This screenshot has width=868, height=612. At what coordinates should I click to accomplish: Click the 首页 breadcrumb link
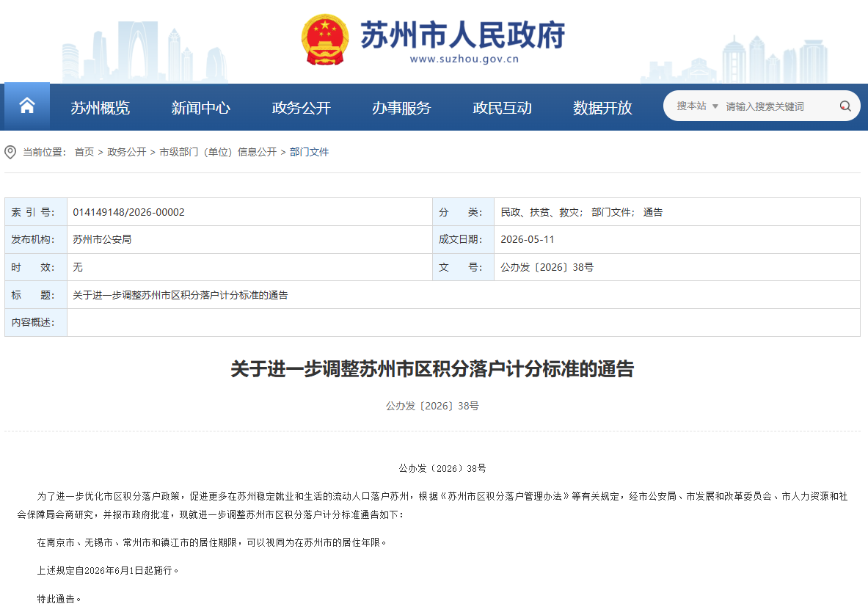[84, 152]
